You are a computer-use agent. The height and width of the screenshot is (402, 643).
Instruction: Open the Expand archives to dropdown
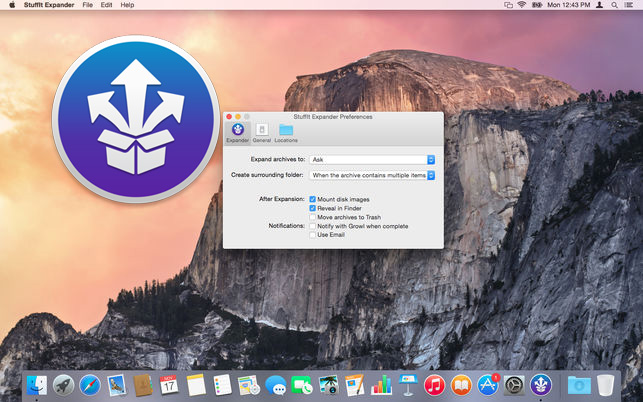click(372, 160)
